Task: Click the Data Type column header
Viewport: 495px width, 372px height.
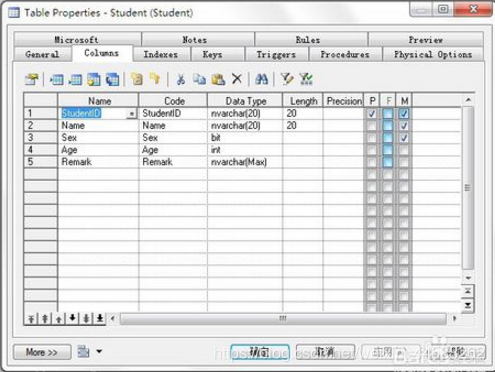Action: 245,101
